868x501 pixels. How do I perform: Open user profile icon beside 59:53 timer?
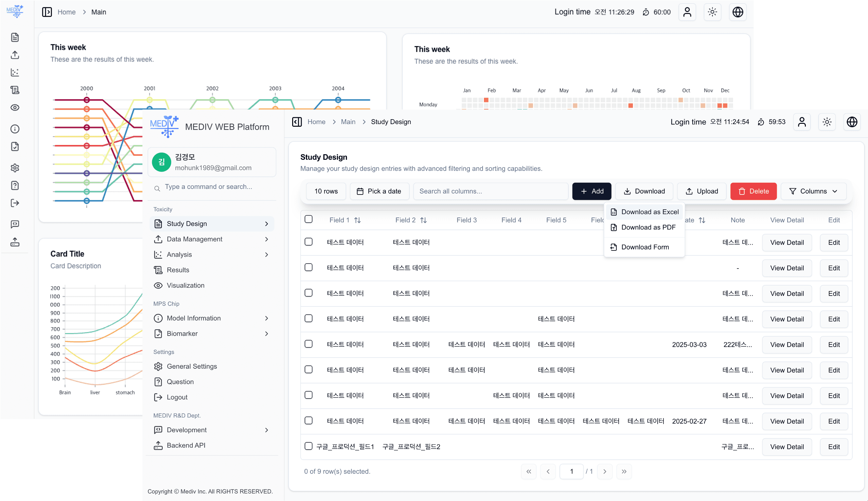[x=802, y=122]
